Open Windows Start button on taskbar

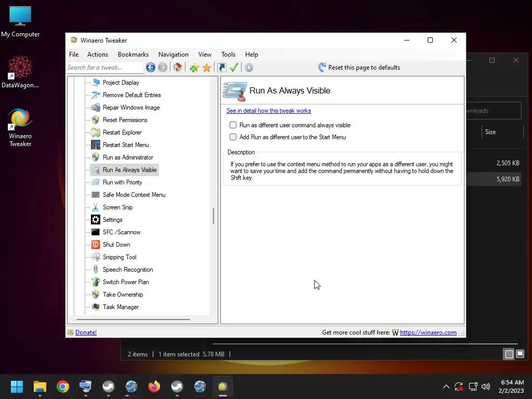pyautogui.click(x=17, y=387)
